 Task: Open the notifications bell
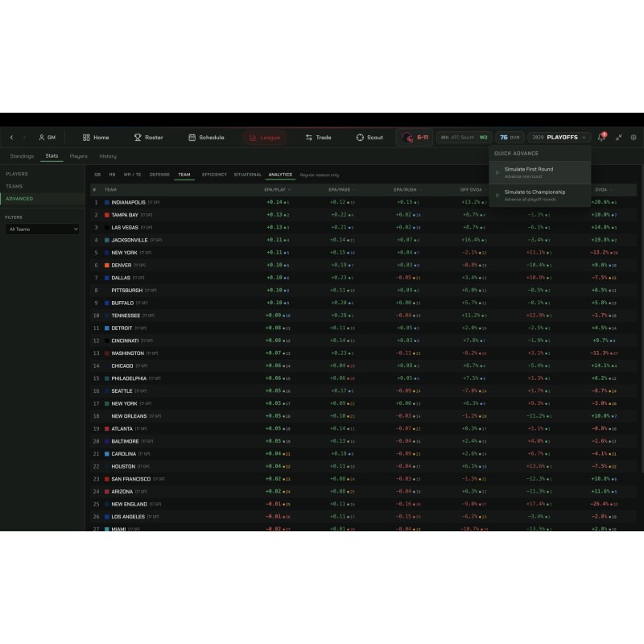601,137
